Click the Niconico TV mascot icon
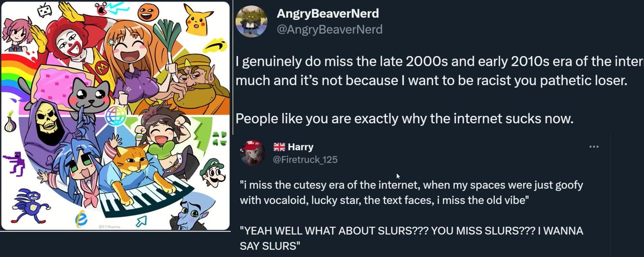 (44, 10)
